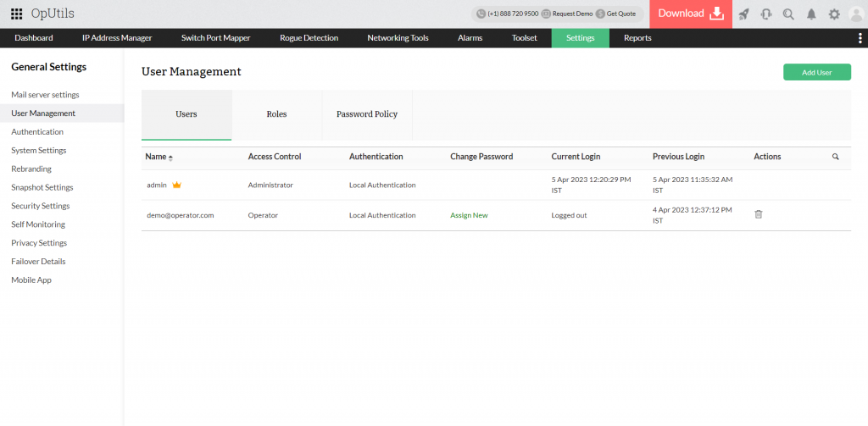The height and width of the screenshot is (426, 868).
Task: Open the three-dot overflow menu in navbar
Action: 860,38
